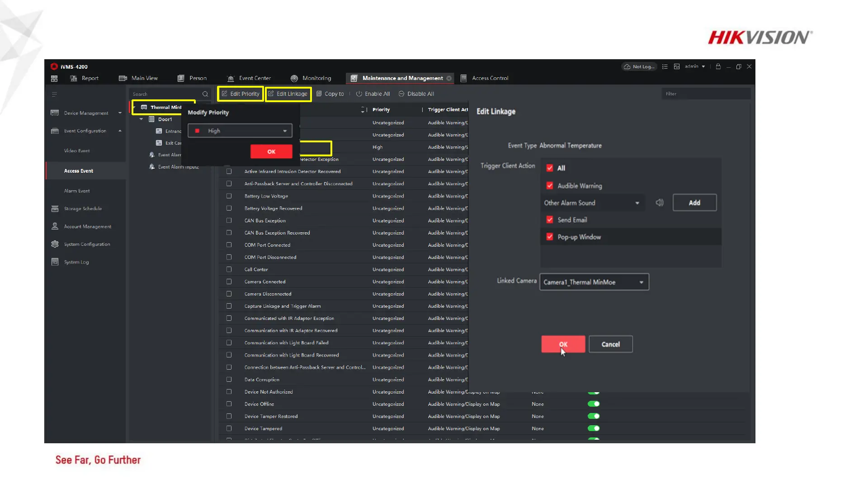Screen dimensions: 868x488
Task: Collapse the left sidebar with the hamburger icon
Action: coord(54,94)
